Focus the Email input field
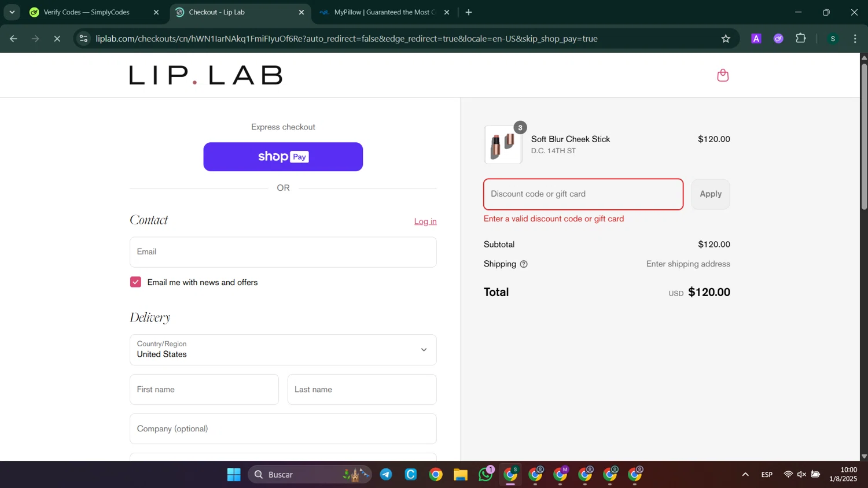This screenshot has height=488, width=868. (x=283, y=252)
